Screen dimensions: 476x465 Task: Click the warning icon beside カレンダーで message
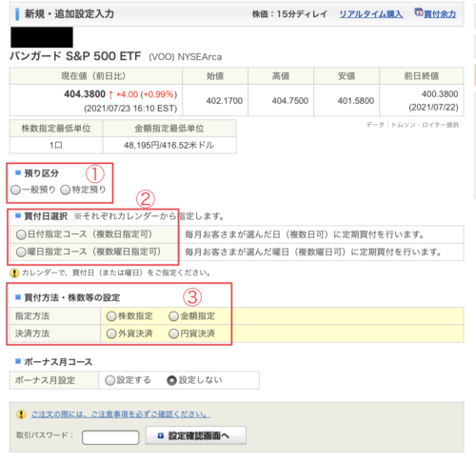[14, 273]
